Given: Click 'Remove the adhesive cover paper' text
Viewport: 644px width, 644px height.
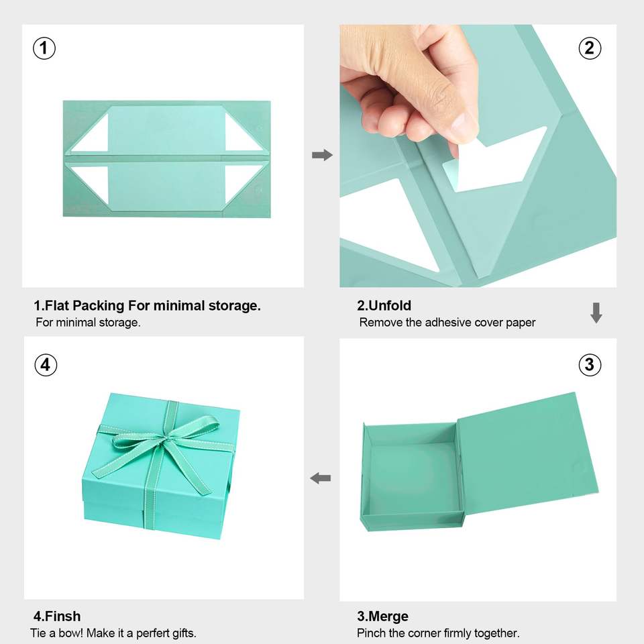Looking at the screenshot, I should [x=447, y=323].
